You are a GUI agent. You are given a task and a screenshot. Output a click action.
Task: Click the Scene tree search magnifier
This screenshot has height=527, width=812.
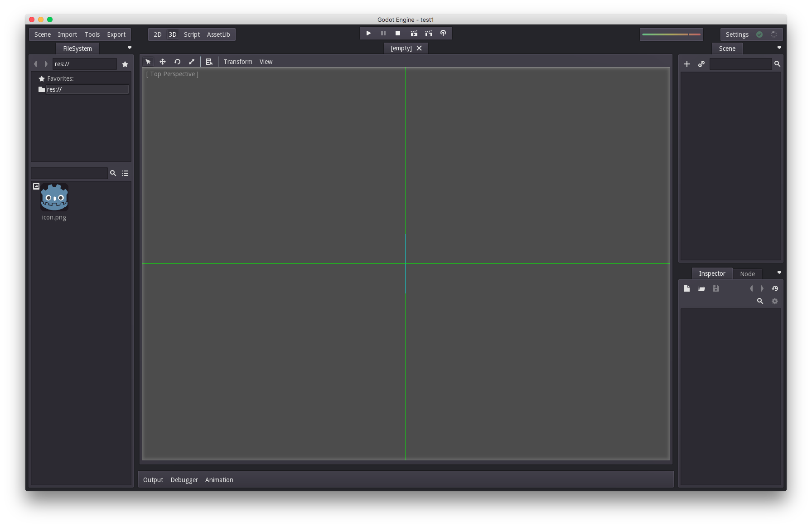click(777, 64)
